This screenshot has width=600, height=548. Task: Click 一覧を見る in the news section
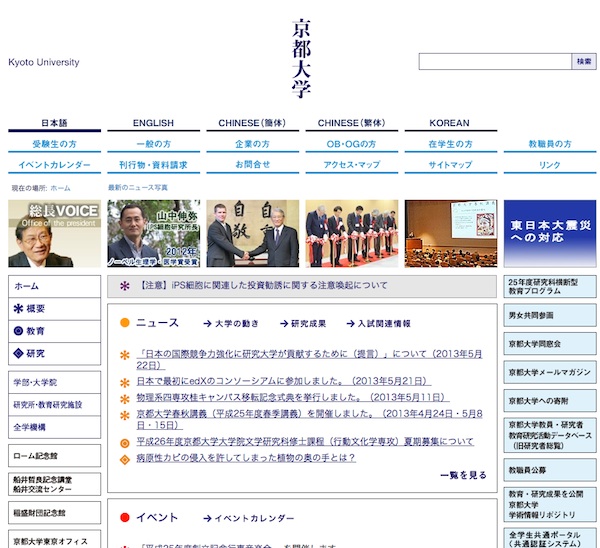tap(463, 475)
